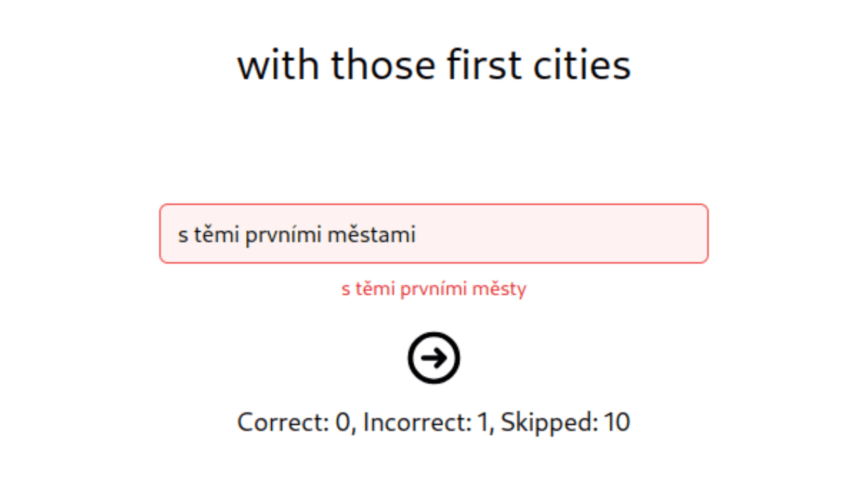Click the red correction text below input

pos(434,289)
